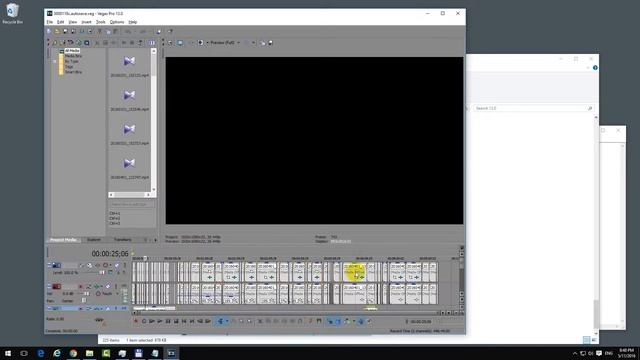Select All Media in the media tree
The width and height of the screenshot is (640, 360).
[72, 51]
